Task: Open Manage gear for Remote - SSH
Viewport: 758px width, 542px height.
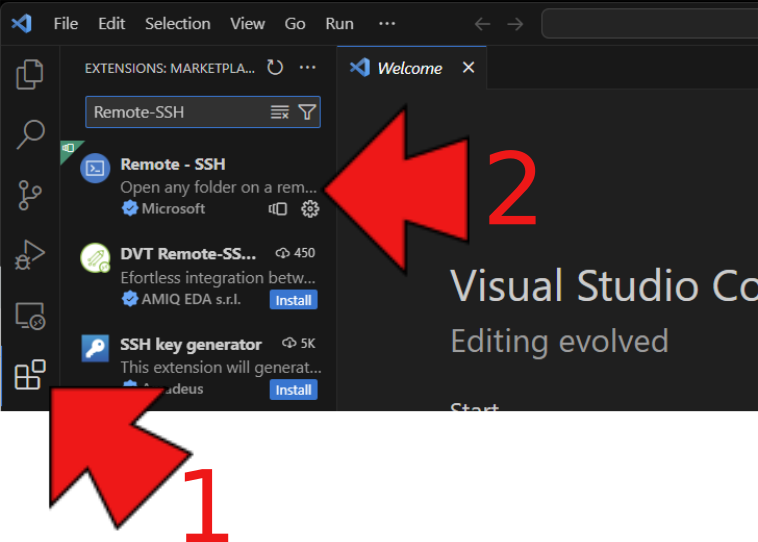Action: pyautogui.click(x=310, y=209)
